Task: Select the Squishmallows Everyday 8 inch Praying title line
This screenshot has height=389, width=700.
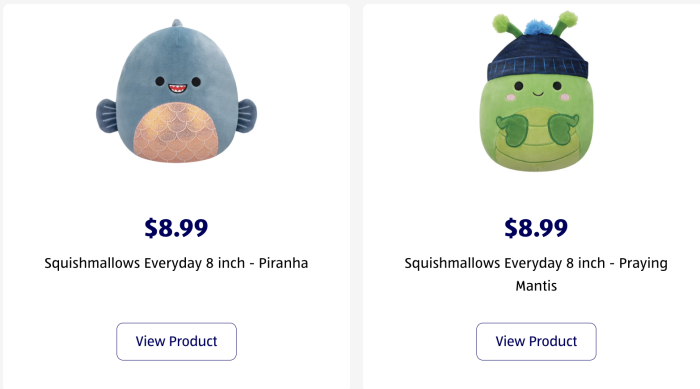Action: pyautogui.click(x=536, y=263)
